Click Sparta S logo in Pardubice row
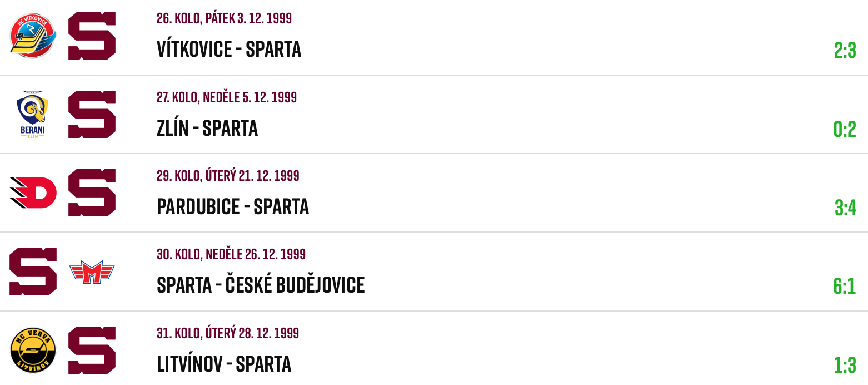The image size is (868, 385). (x=92, y=192)
